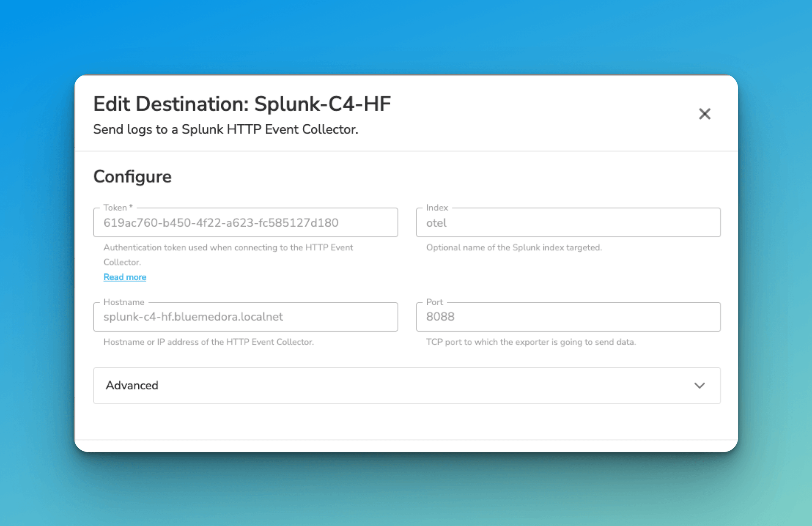812x526 pixels.
Task: Click the 'Send logs to a Splunk HTTP Event Collector.' text
Action: tap(225, 129)
